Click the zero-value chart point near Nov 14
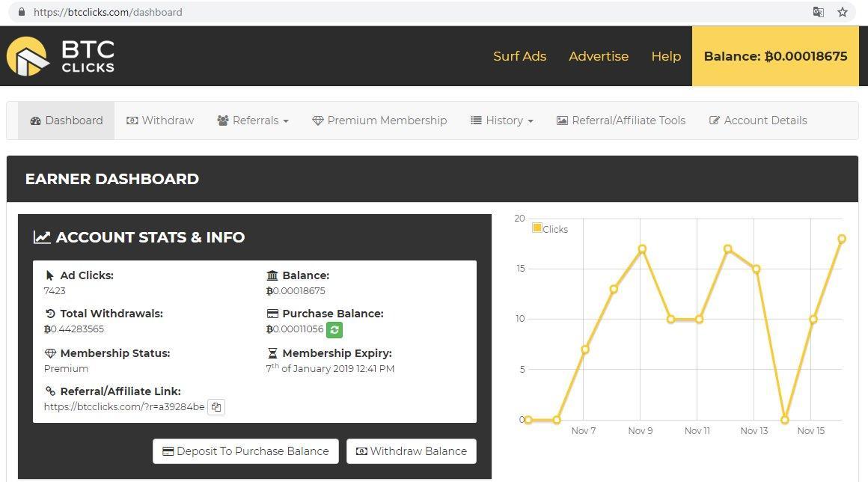 (784, 420)
